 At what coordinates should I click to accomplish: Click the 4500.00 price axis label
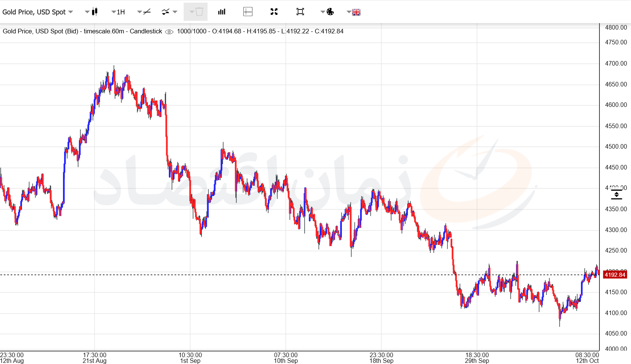[x=616, y=146]
